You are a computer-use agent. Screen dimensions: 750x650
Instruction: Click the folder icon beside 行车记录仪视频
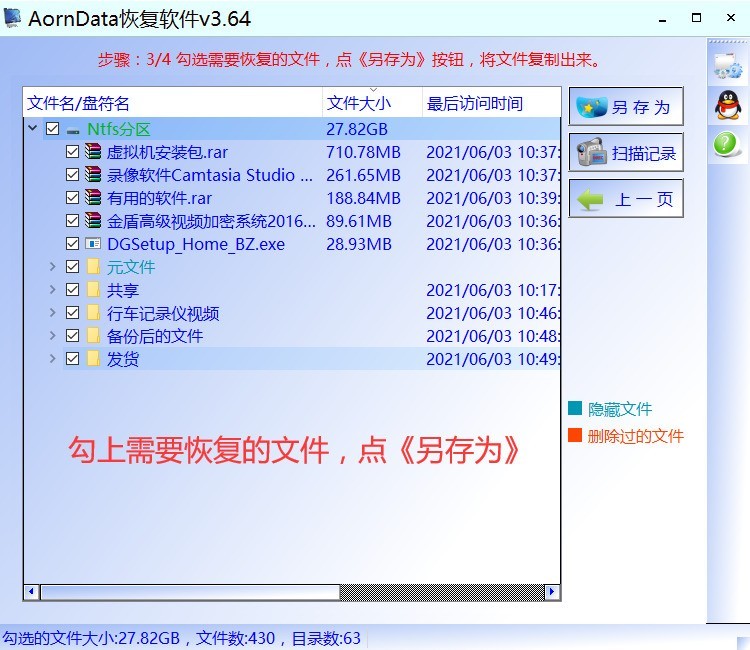(x=93, y=313)
